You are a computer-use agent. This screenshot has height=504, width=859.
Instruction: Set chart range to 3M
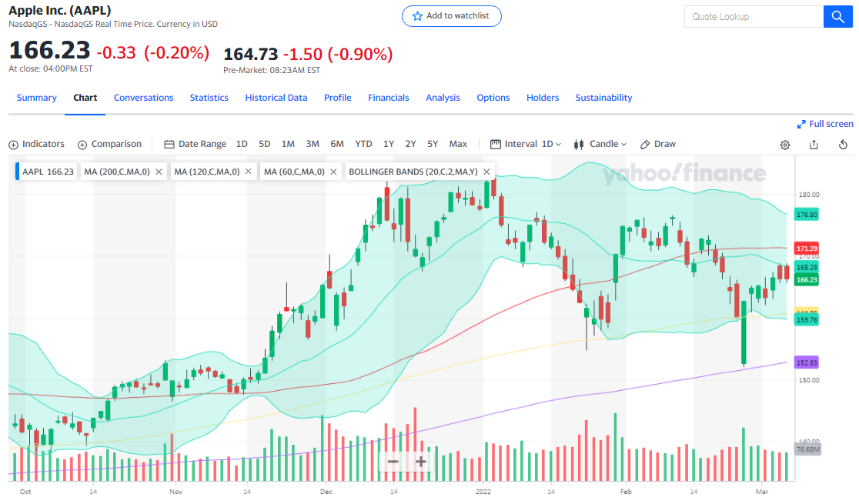[x=313, y=144]
